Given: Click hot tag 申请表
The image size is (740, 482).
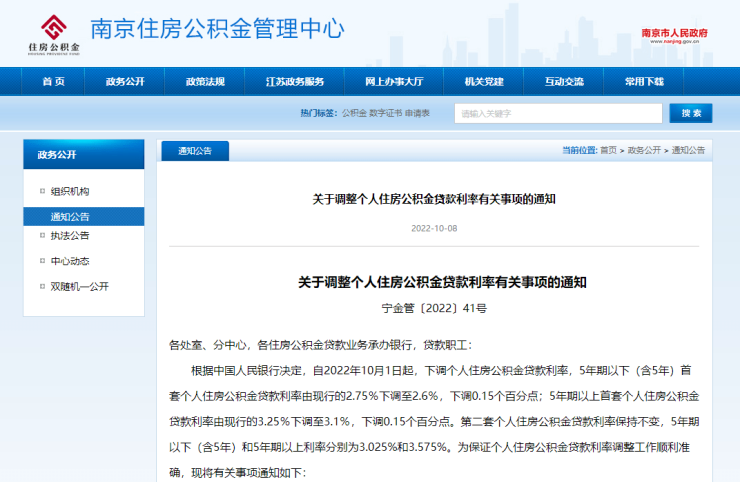Looking at the screenshot, I should [x=417, y=114].
